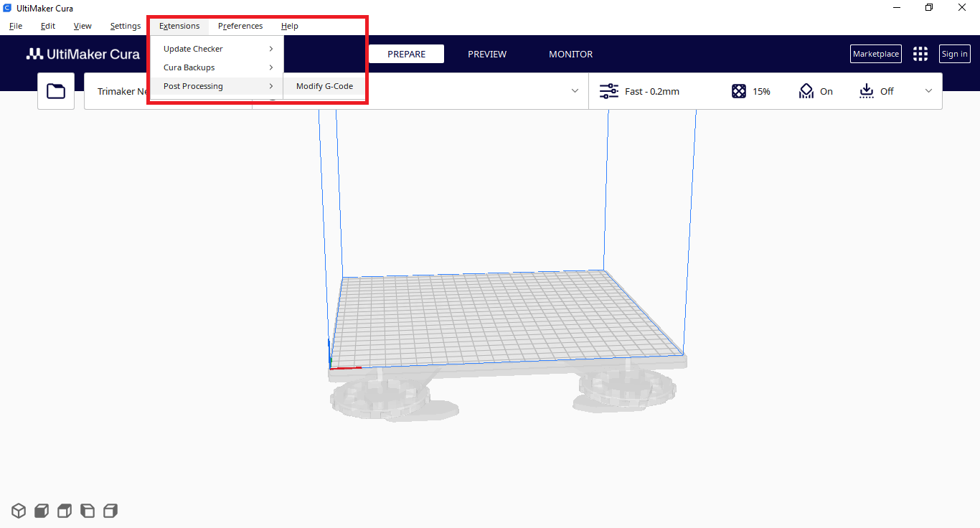Click the Sign in button
The image size is (980, 528).
(954, 54)
